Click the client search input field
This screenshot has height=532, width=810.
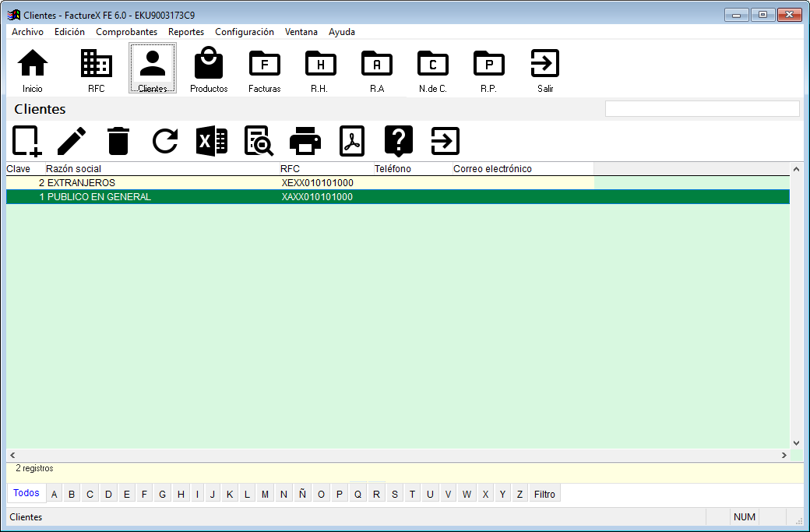click(702, 108)
